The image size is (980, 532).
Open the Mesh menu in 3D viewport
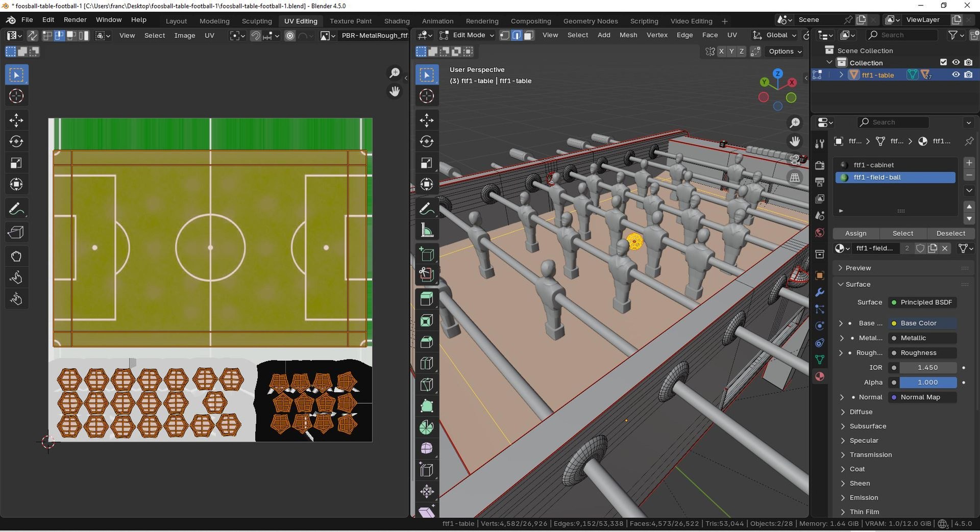[628, 35]
